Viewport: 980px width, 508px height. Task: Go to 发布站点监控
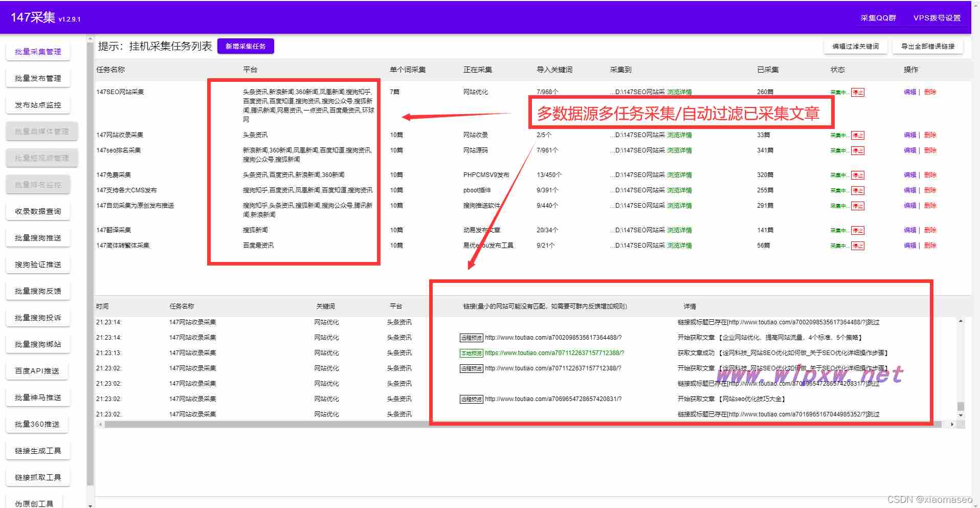(x=38, y=105)
